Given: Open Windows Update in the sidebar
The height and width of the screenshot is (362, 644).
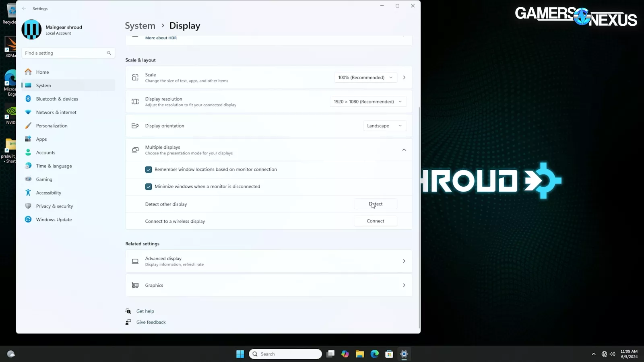Looking at the screenshot, I should click(x=54, y=220).
